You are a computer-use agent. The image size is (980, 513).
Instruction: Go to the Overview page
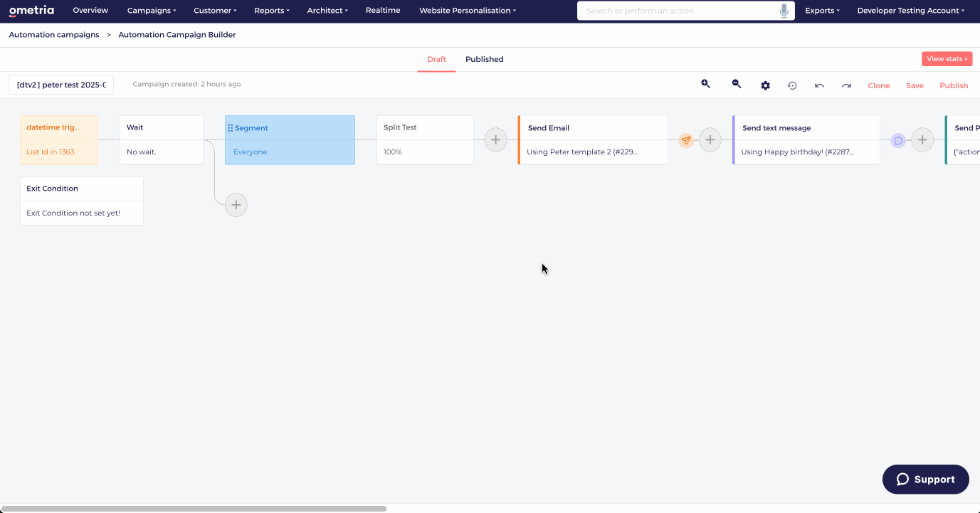pos(90,11)
